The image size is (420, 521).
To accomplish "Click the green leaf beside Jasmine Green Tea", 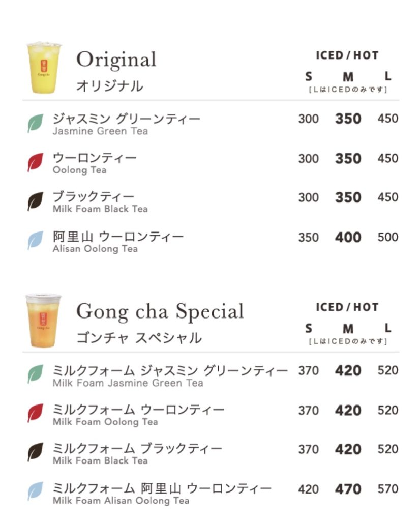I will pos(35,123).
